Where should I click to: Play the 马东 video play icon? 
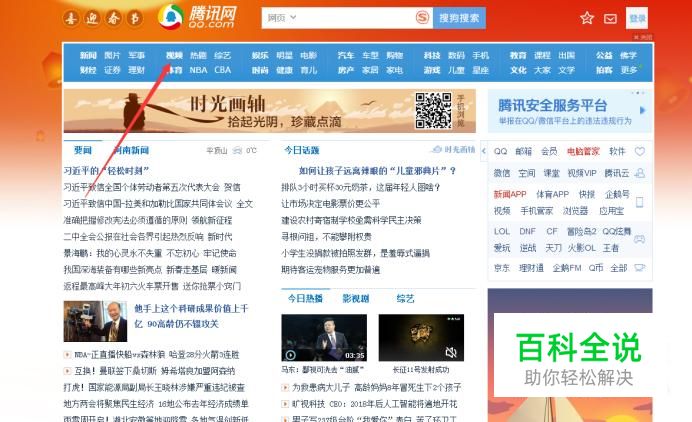coord(290,355)
